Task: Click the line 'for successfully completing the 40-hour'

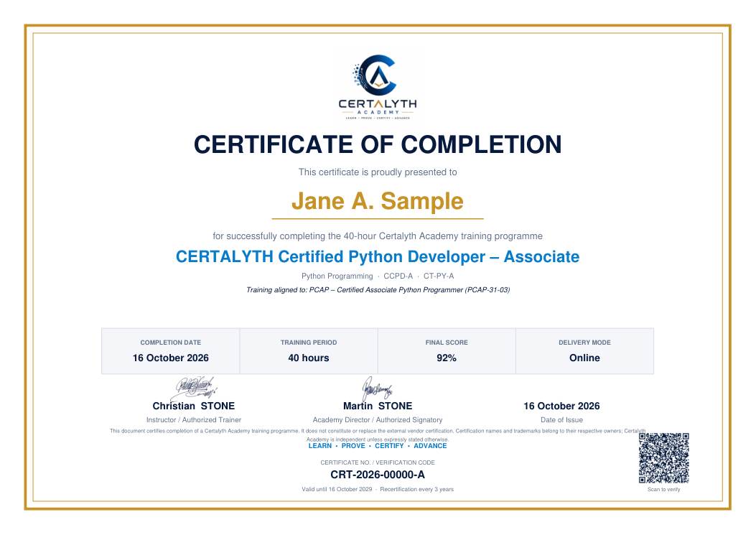Action: click(x=378, y=236)
